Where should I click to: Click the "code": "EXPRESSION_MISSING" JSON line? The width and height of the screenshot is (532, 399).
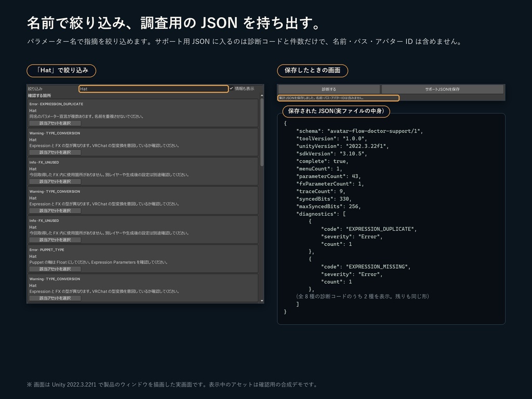click(366, 267)
